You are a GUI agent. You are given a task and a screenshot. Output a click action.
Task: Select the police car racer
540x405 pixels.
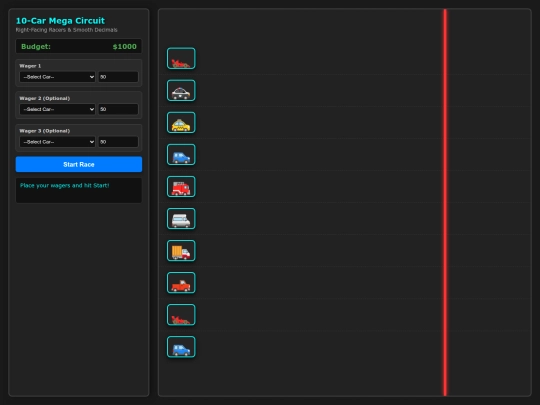(181, 91)
